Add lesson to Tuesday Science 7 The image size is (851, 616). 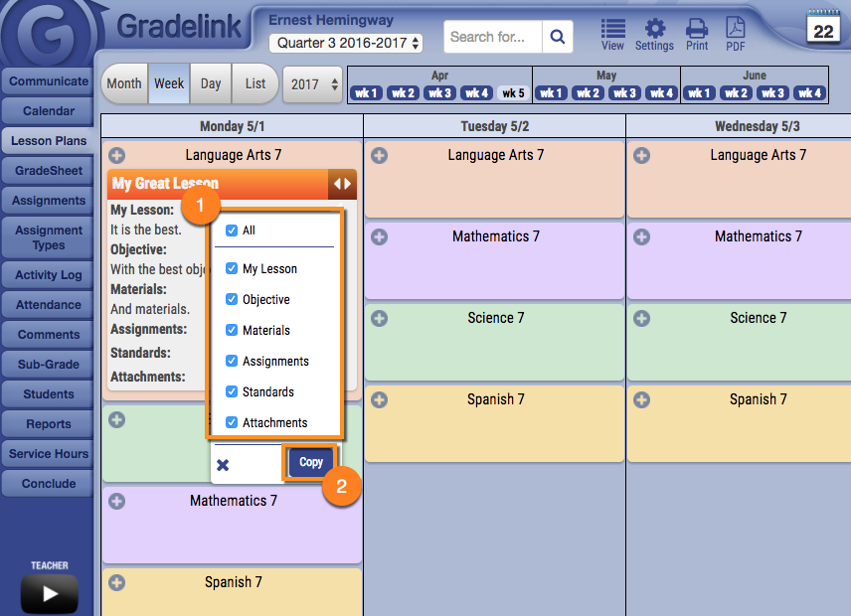pyautogui.click(x=379, y=319)
